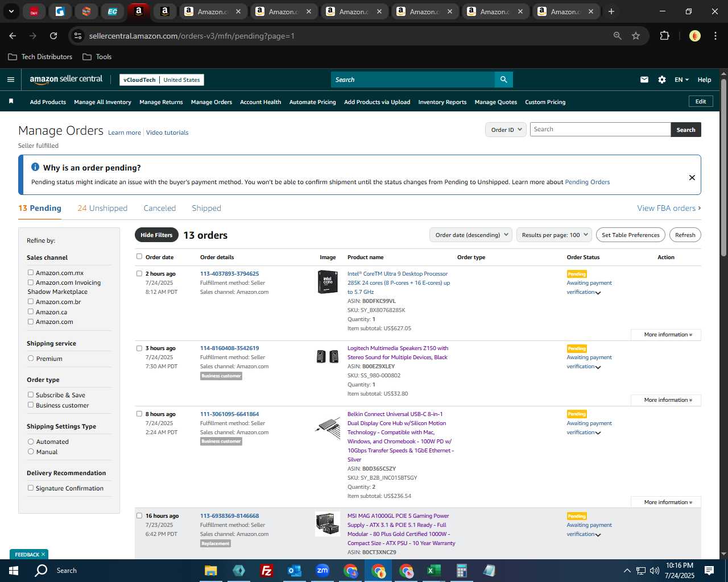The width and height of the screenshot is (728, 582).
Task: Click the blue info icon in the banner
Action: [x=35, y=167]
